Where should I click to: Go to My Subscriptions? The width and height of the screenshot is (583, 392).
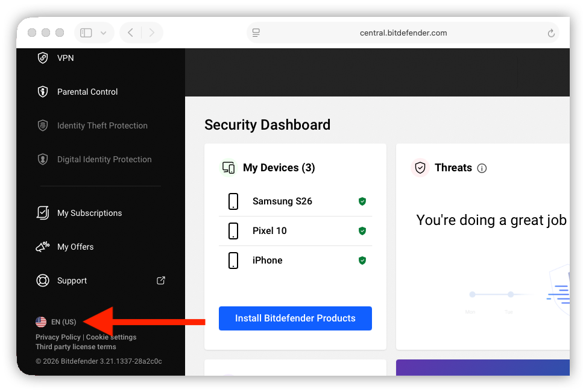(x=90, y=213)
